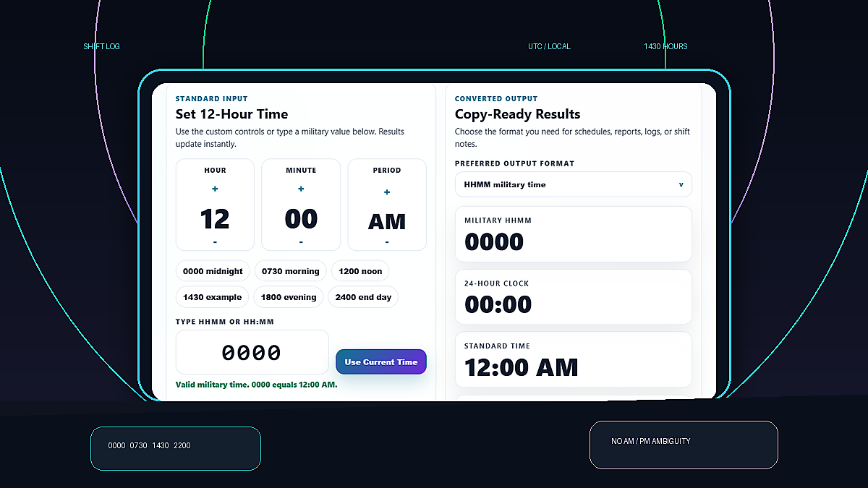Click the SHIFT LOG label

pos(102,46)
